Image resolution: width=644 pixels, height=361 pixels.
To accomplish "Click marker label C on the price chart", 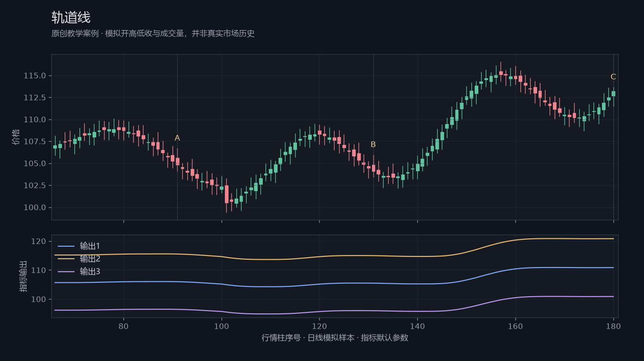I will pyautogui.click(x=613, y=77).
